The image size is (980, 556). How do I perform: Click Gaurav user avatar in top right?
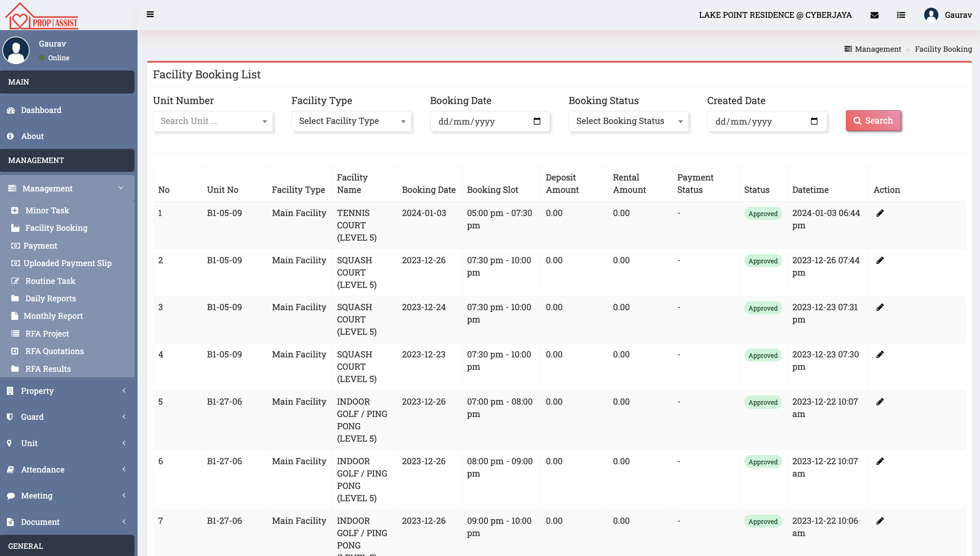coord(931,15)
